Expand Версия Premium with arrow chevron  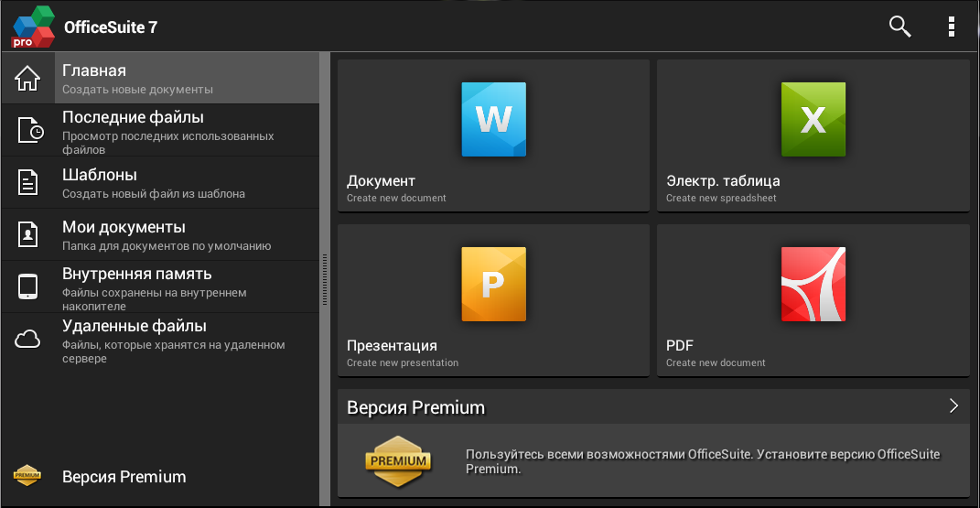point(953,406)
